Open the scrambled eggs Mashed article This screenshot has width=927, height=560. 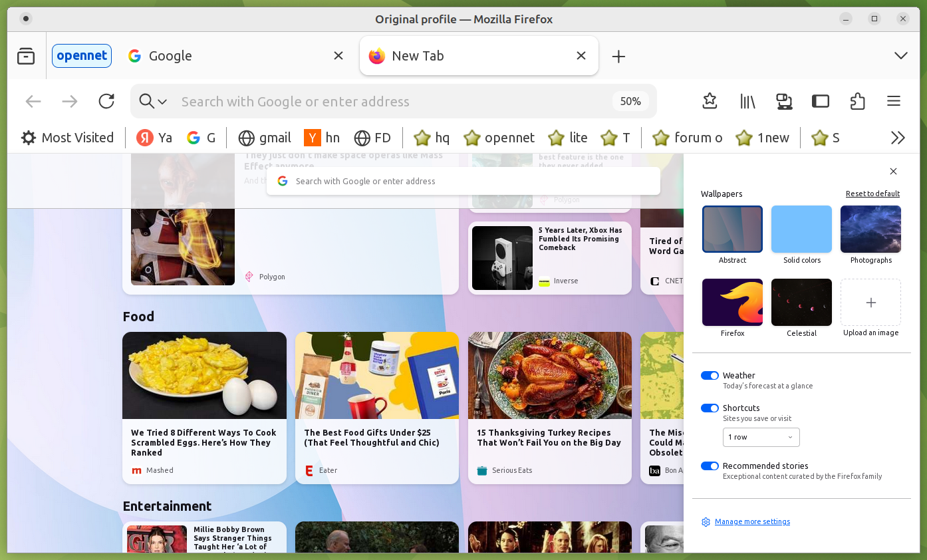point(204,408)
